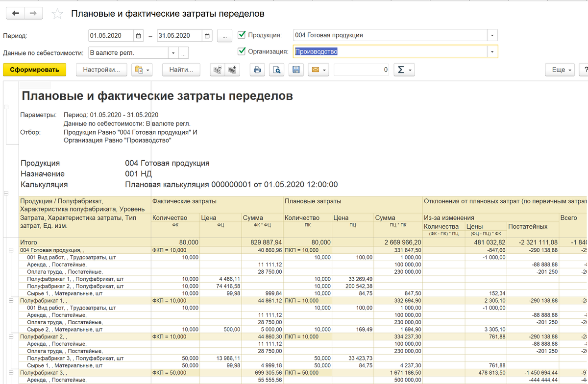Image resolution: width=588 pixels, height=384 pixels.
Task: Click the sum value field showing 0
Action: 362,70
